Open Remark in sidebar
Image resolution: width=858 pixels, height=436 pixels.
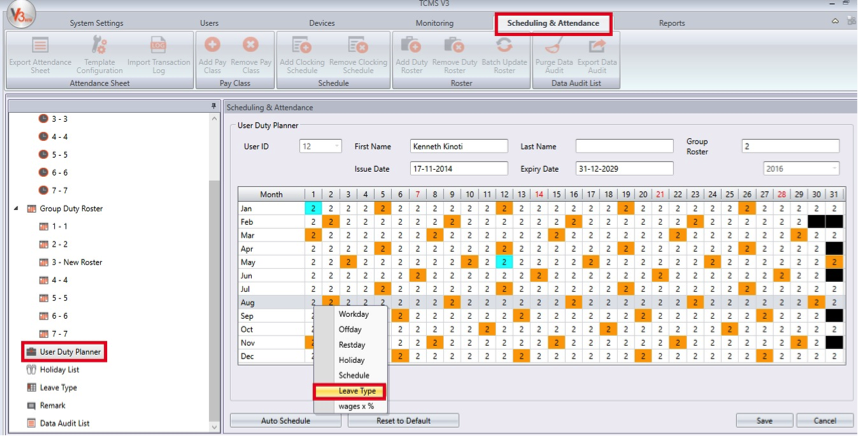pyautogui.click(x=46, y=405)
